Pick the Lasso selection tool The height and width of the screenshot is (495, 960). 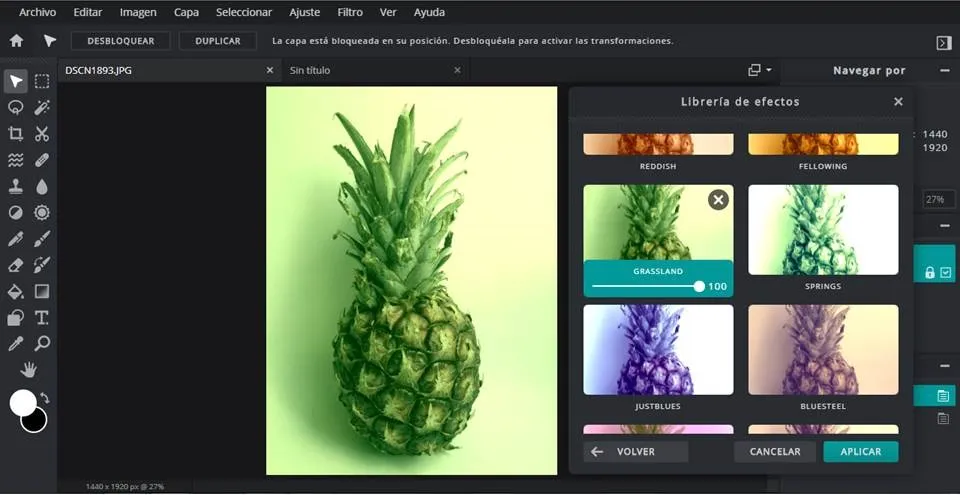15,107
